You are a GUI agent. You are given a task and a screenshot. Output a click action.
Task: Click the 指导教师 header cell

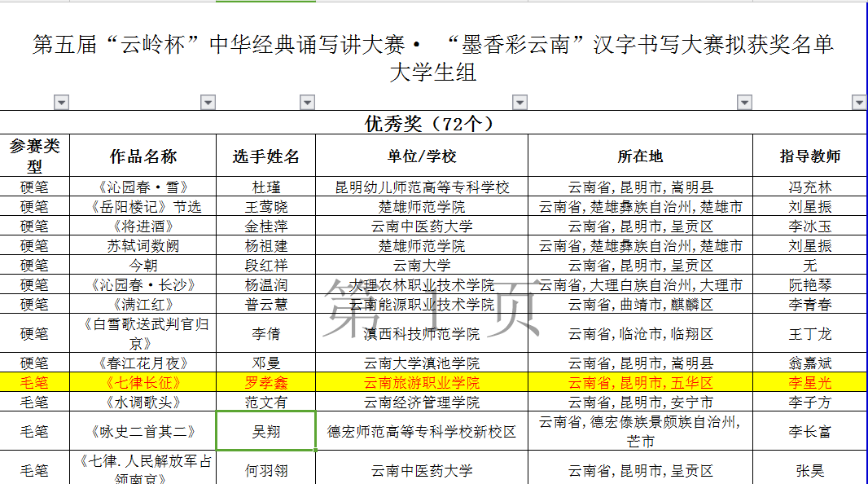(809, 156)
